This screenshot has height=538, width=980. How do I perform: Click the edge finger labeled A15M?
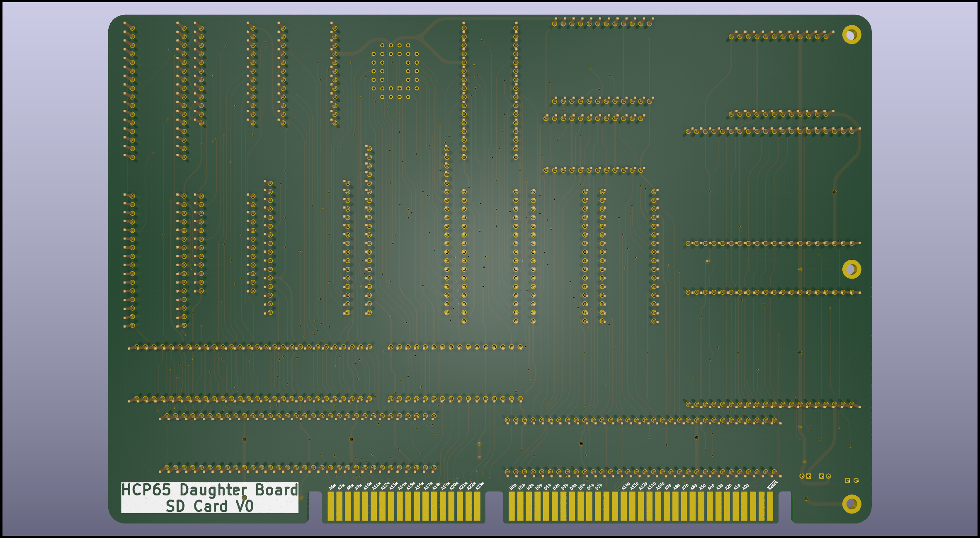[408, 506]
